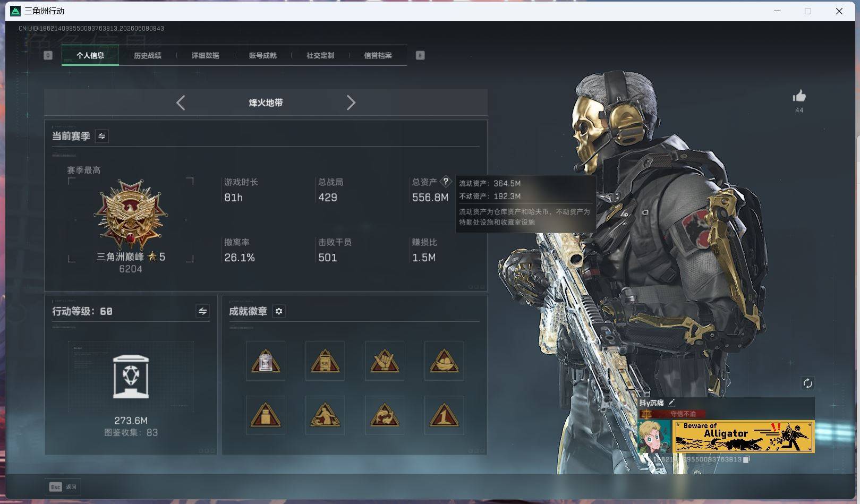
Task: Select the number 1 achievement badge
Action: click(x=444, y=415)
